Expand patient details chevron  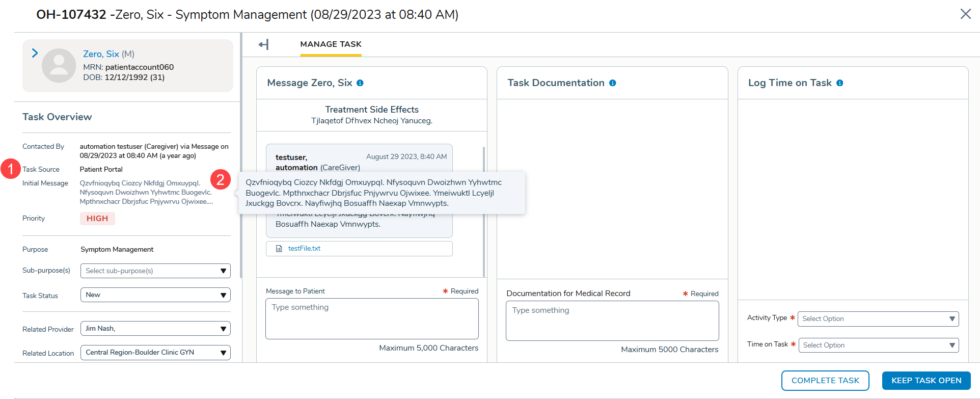coord(35,53)
